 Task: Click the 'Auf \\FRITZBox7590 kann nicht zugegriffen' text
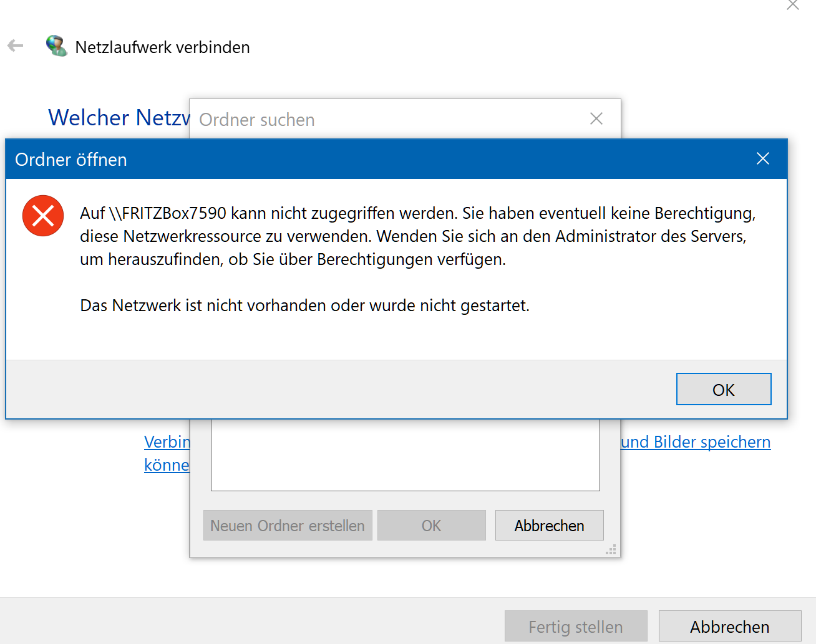[417, 236]
